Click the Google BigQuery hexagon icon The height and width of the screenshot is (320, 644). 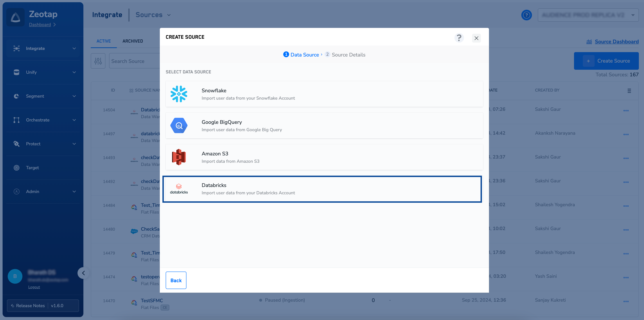179,125
